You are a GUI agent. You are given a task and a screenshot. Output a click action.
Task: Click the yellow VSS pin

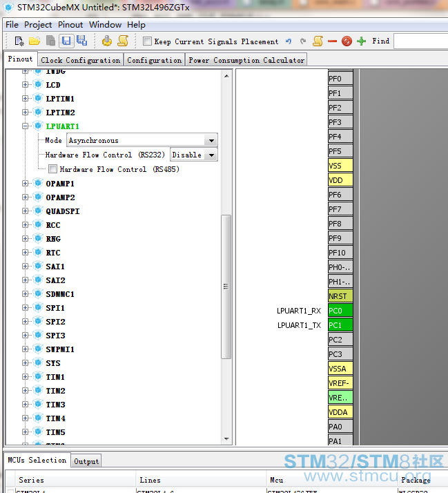pyautogui.click(x=340, y=166)
